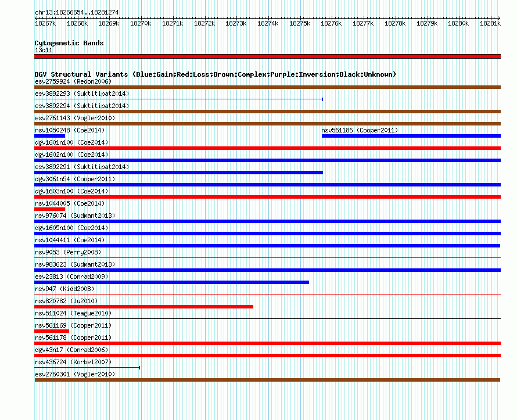Click the short red nsv561169 loss bar
517x420 pixels.
pos(52,331)
